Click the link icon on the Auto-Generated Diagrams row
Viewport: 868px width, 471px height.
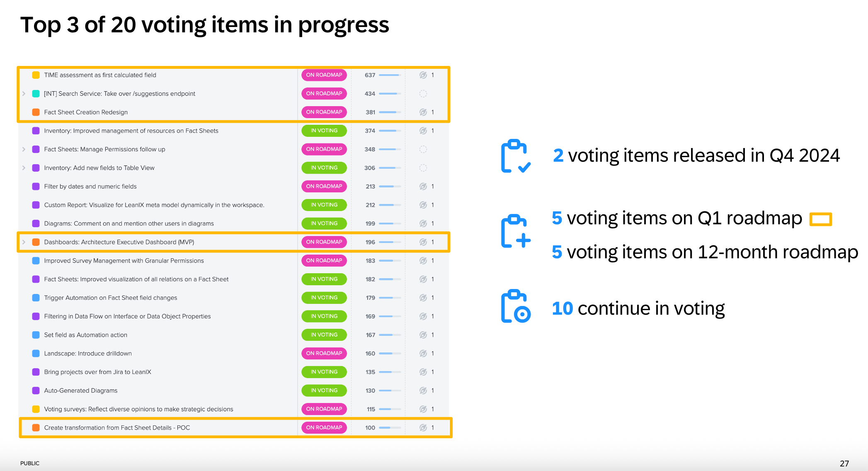tap(423, 391)
